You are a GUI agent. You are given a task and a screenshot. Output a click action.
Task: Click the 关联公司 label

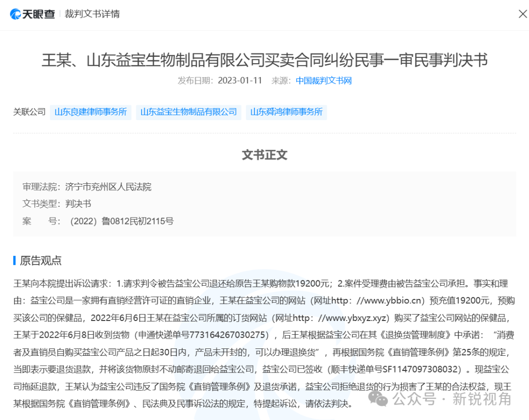pos(29,112)
